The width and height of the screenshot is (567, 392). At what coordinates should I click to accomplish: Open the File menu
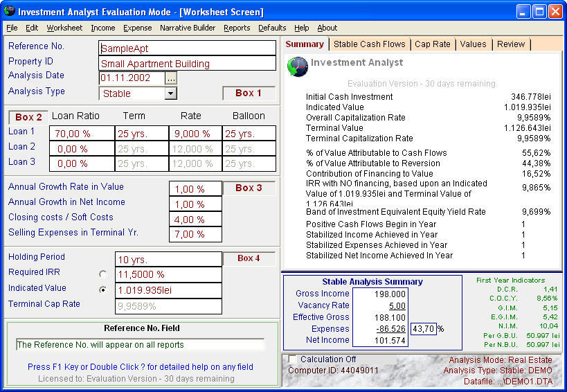click(x=12, y=28)
